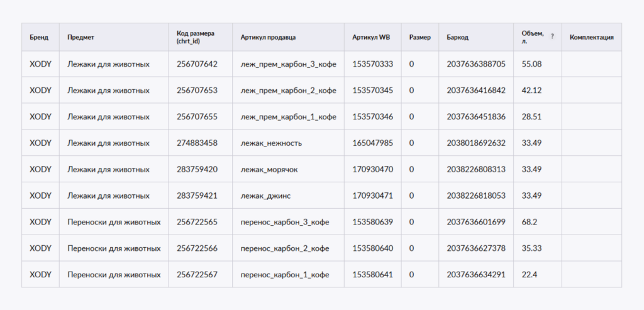Viewport: 644px width, 310px height.
Task: Click the Размер column header
Action: click(419, 38)
